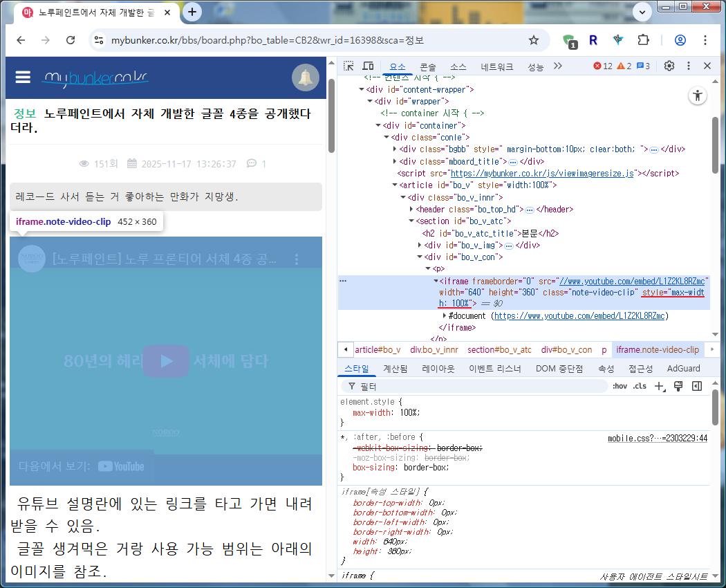Bookmark this page with the star icon
726x588 pixels.
click(533, 40)
